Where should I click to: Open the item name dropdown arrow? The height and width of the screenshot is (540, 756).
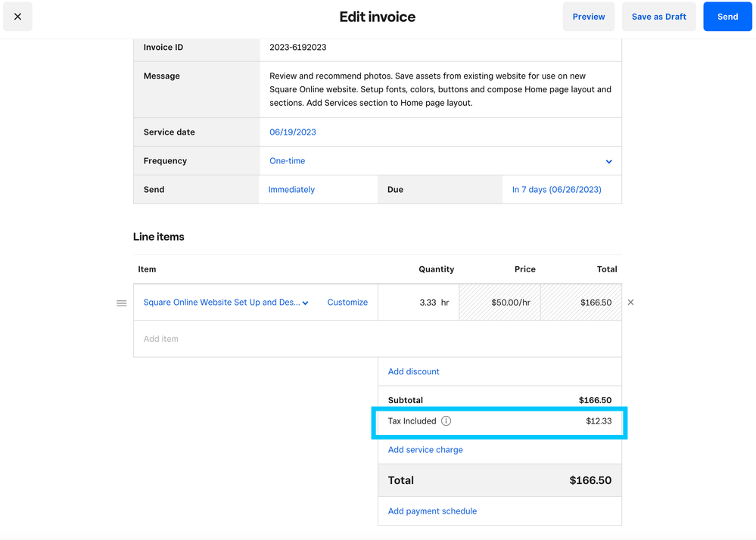click(306, 303)
